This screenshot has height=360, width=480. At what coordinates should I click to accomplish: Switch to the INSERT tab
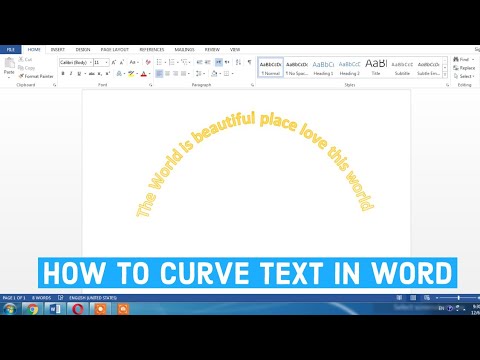click(58, 49)
